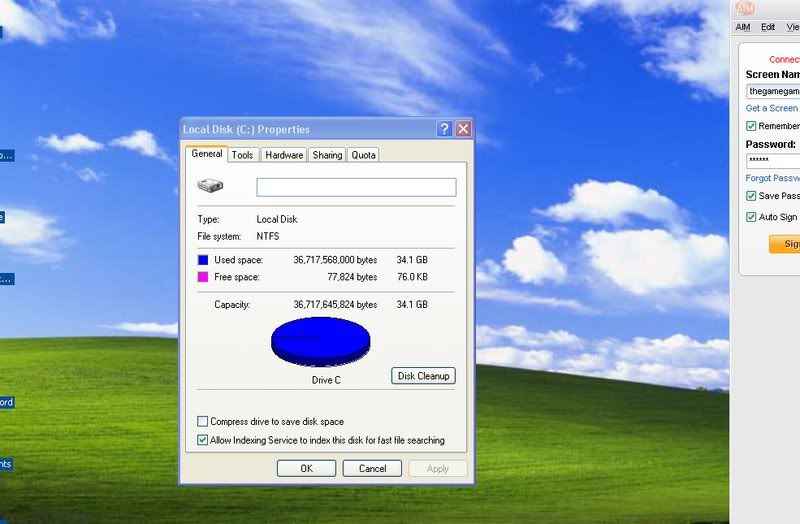This screenshot has width=800, height=524.
Task: Click the '36,717,645,824 bytes' capacity value
Action: (335, 305)
